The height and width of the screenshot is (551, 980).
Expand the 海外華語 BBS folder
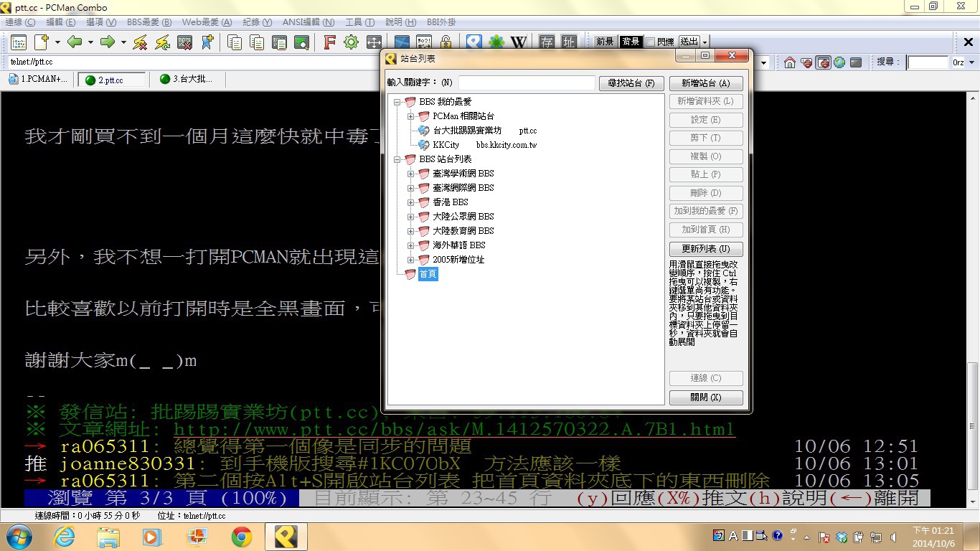pyautogui.click(x=411, y=245)
